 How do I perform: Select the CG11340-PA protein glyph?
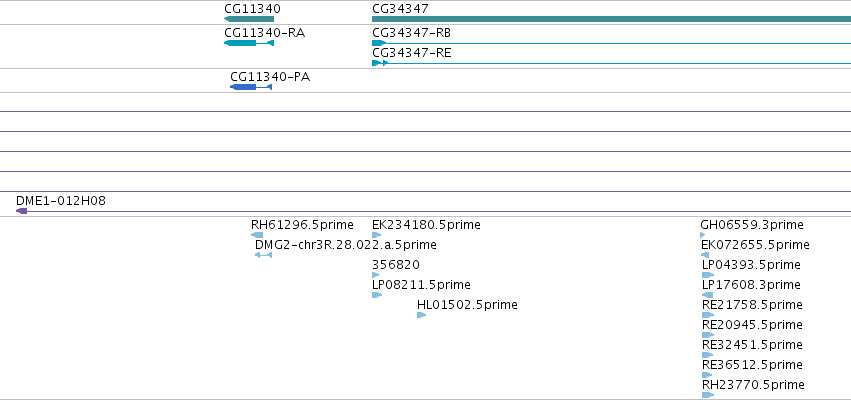coord(251,87)
